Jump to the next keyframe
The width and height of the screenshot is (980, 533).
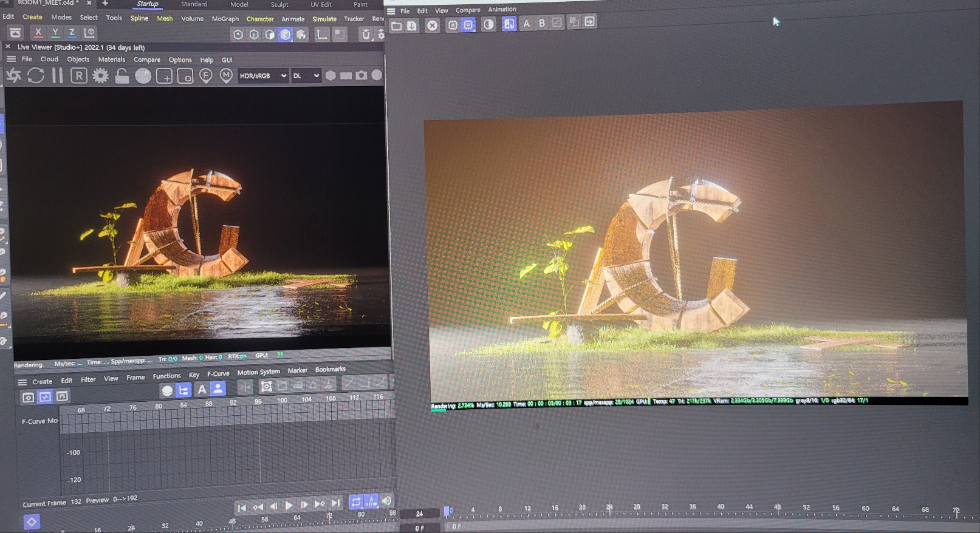point(320,504)
